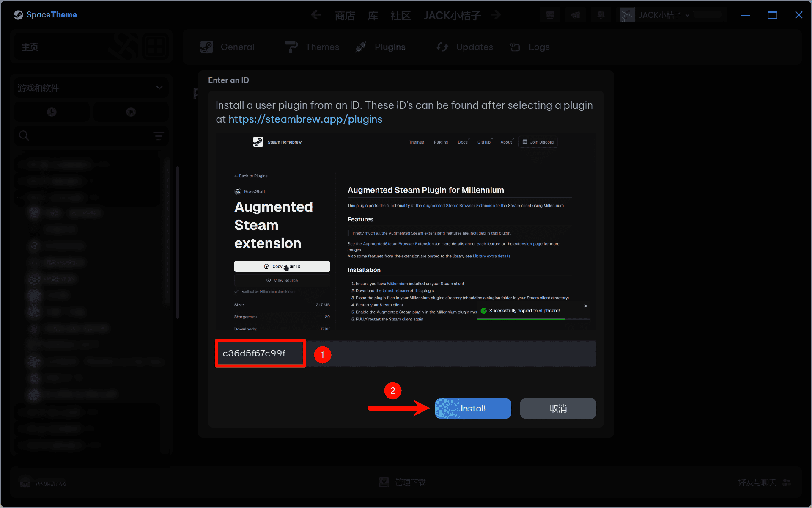The width and height of the screenshot is (812, 508).
Task: Open friends and chat icon
Action: [x=787, y=482]
